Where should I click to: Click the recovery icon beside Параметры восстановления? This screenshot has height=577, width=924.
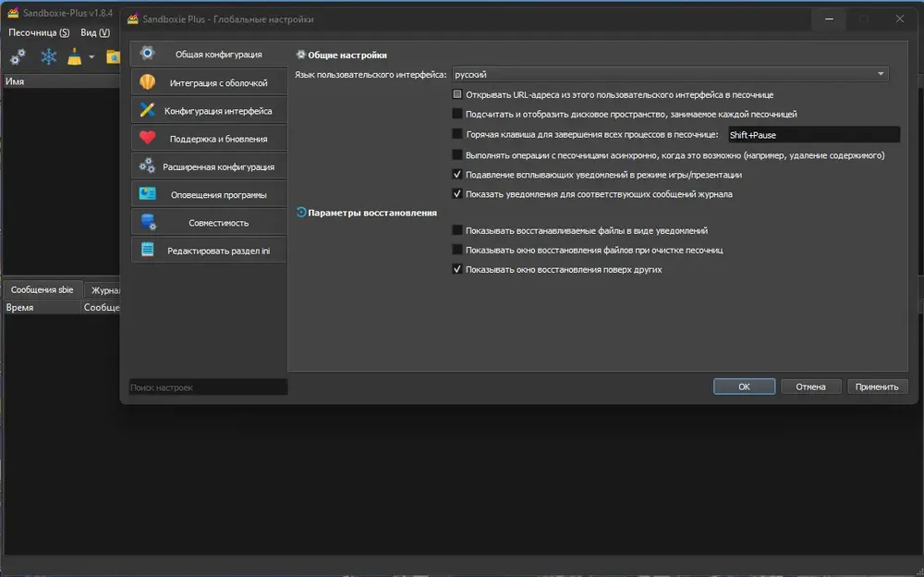[301, 212]
